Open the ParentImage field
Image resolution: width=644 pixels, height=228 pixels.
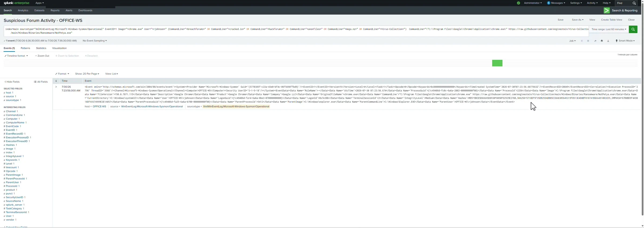[13, 175]
